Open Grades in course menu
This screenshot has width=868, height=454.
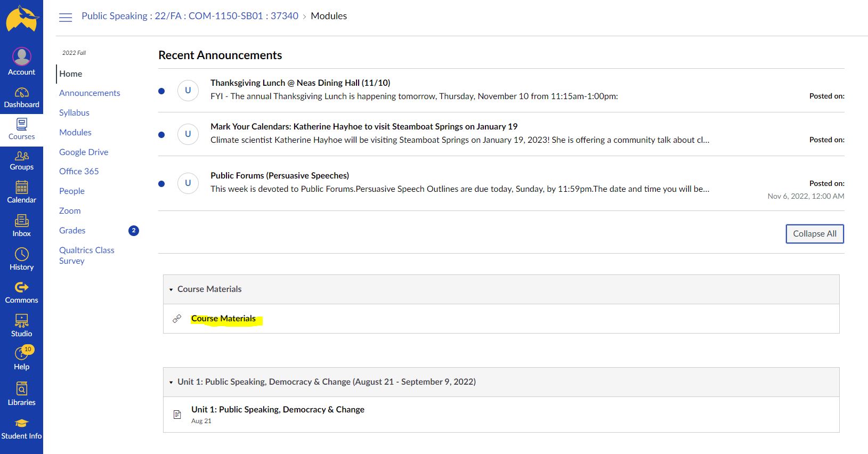pos(72,231)
